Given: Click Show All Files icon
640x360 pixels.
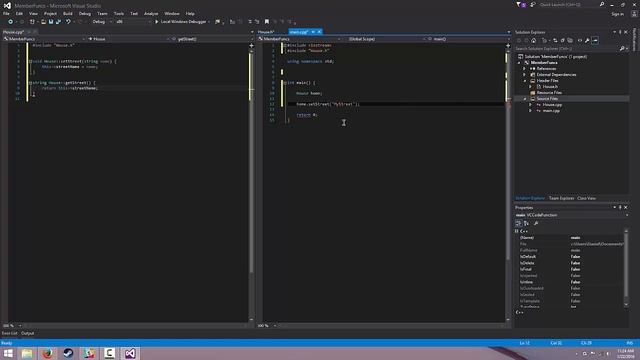Looking at the screenshot, I should pyautogui.click(x=570, y=40).
